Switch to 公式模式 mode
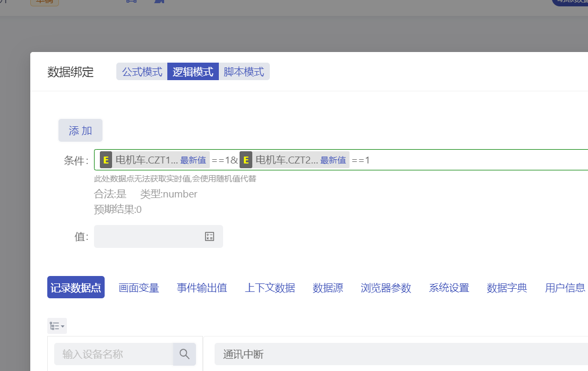 pos(142,72)
